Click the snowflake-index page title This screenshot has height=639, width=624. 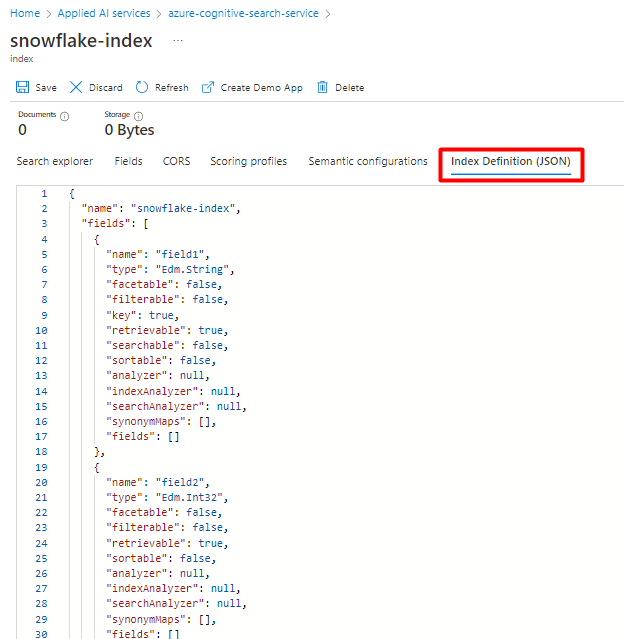[81, 40]
